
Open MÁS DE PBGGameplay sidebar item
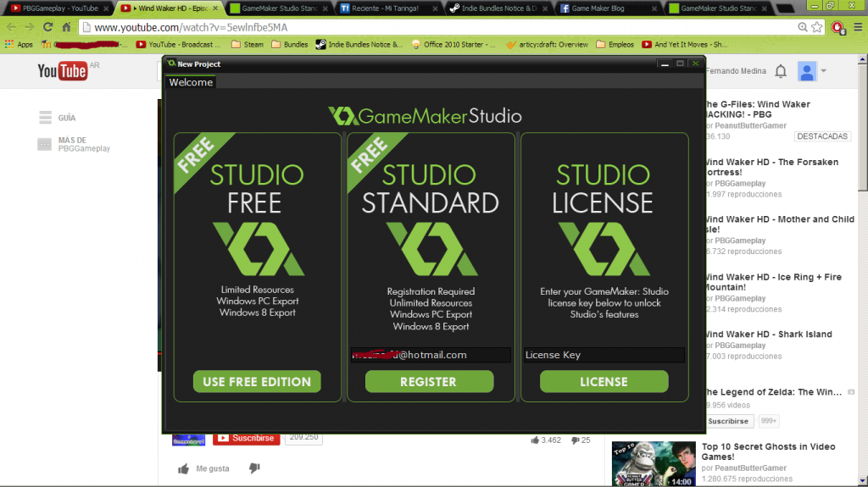pos(74,145)
